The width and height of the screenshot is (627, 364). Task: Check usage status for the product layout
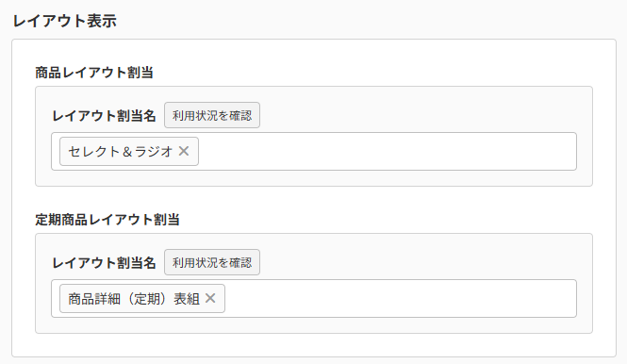pos(212,115)
